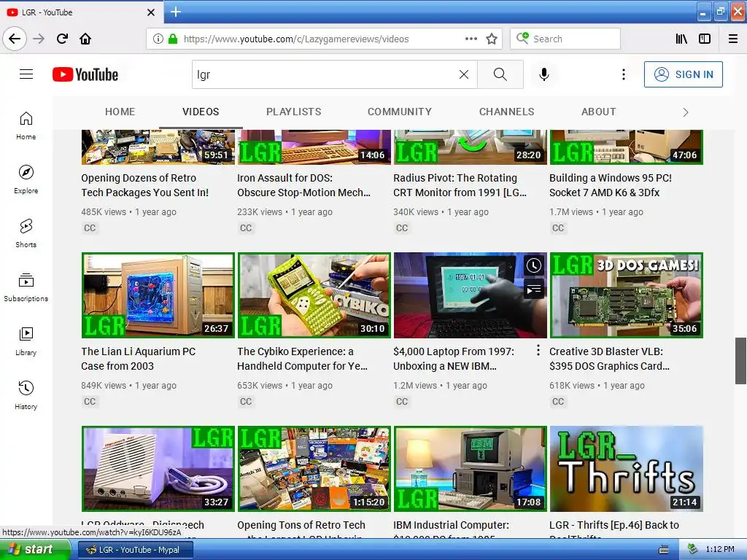
Task: Play 1:15:20 retro tech unboxing thumbnail
Action: 314,469
